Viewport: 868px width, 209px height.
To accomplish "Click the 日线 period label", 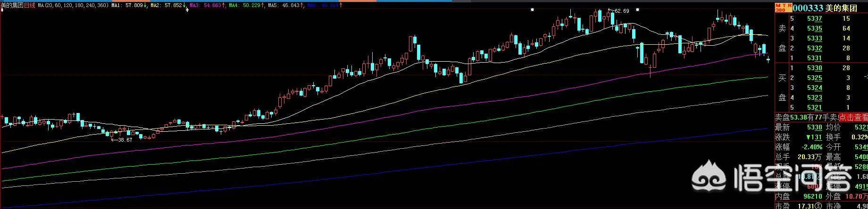I will (30, 5).
